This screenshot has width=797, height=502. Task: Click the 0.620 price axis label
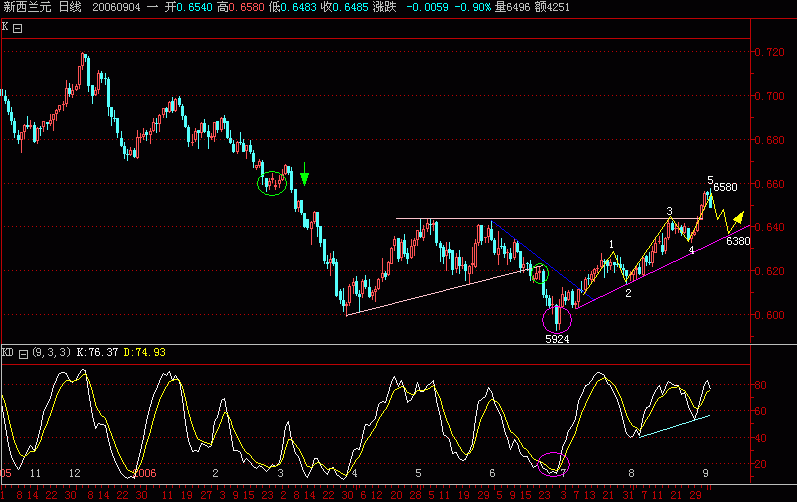(x=769, y=271)
